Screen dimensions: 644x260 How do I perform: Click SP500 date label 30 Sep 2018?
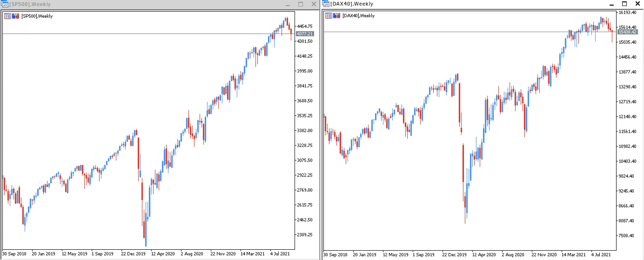pos(14,254)
